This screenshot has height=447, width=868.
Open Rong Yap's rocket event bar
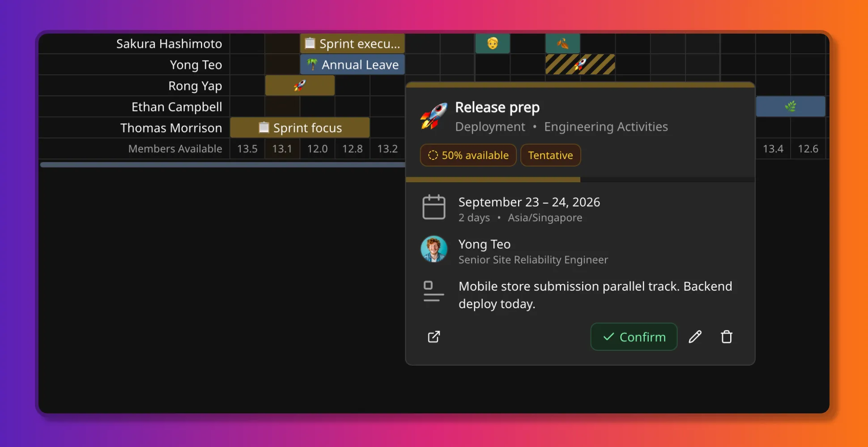pos(300,86)
